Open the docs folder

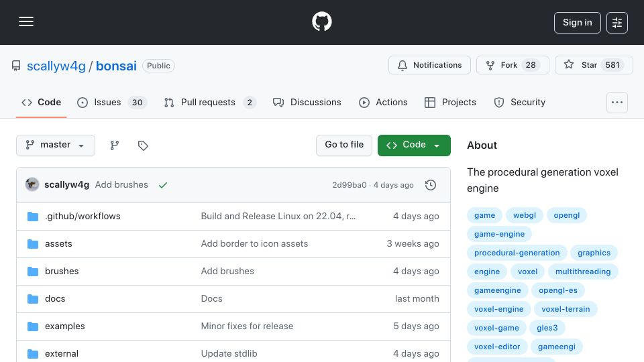[55, 299]
